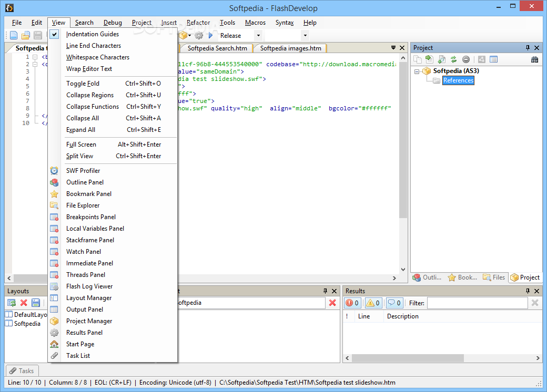This screenshot has width=547, height=392.
Task: Toggle Wrap Editor Text option
Action: coord(113,69)
